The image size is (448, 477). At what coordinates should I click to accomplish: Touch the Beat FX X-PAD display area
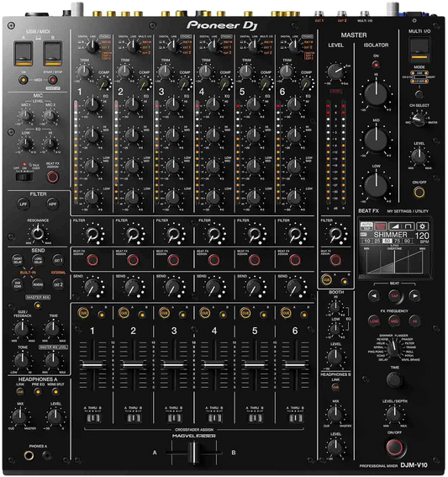[394, 262]
